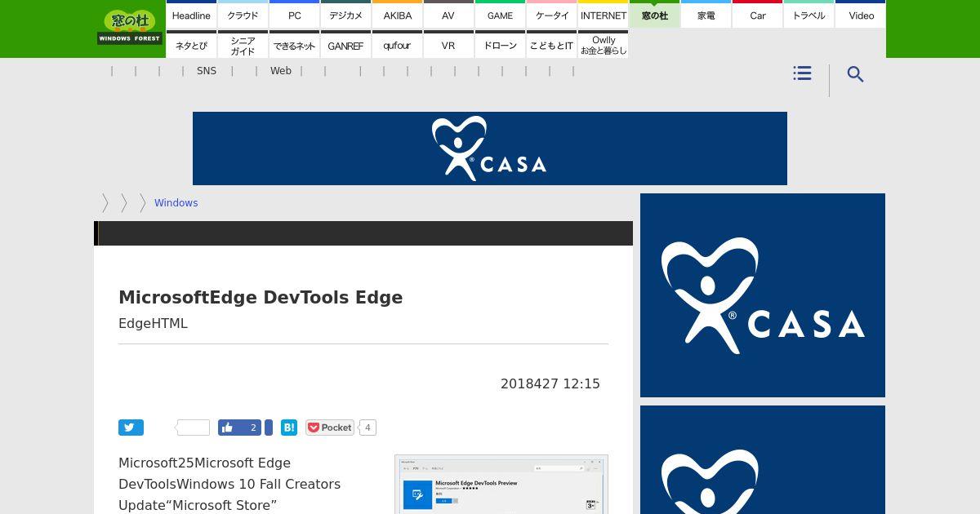
Task: Open the qufour site tab
Action: click(x=397, y=44)
